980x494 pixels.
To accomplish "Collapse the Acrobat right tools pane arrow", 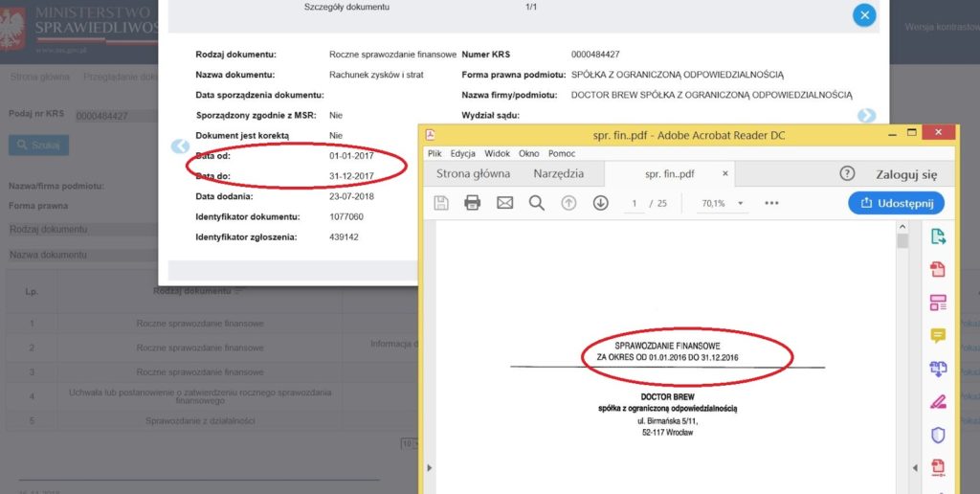I will click(914, 468).
